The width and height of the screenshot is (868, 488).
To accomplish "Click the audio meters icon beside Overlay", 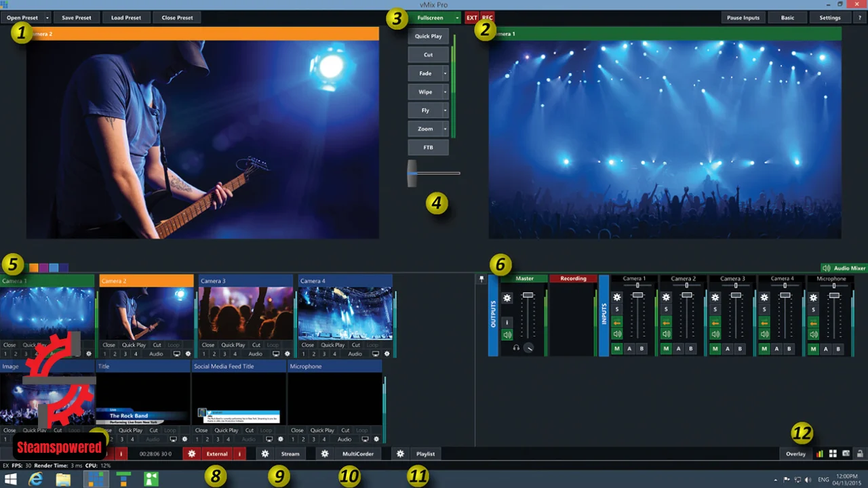I will 820,453.
